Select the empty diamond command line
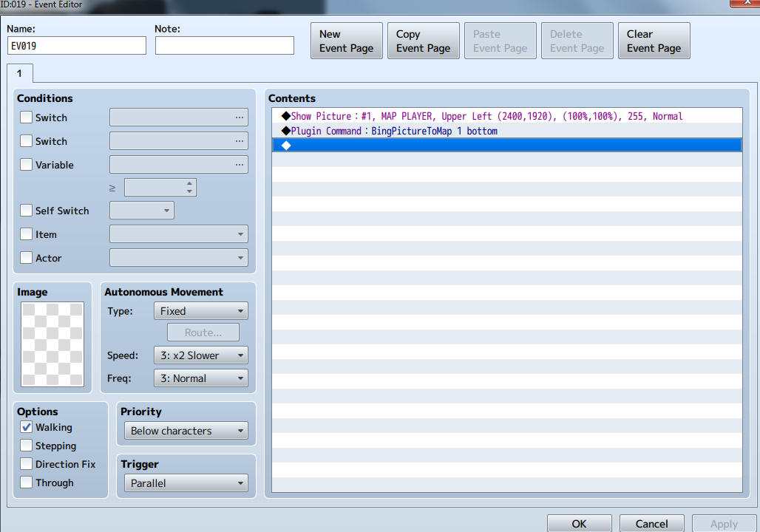This screenshot has height=532, width=760. pos(507,146)
